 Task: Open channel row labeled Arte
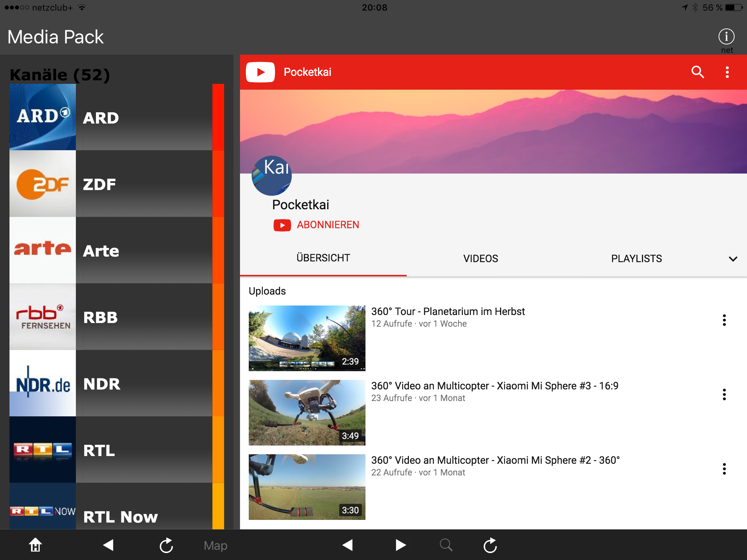117,250
